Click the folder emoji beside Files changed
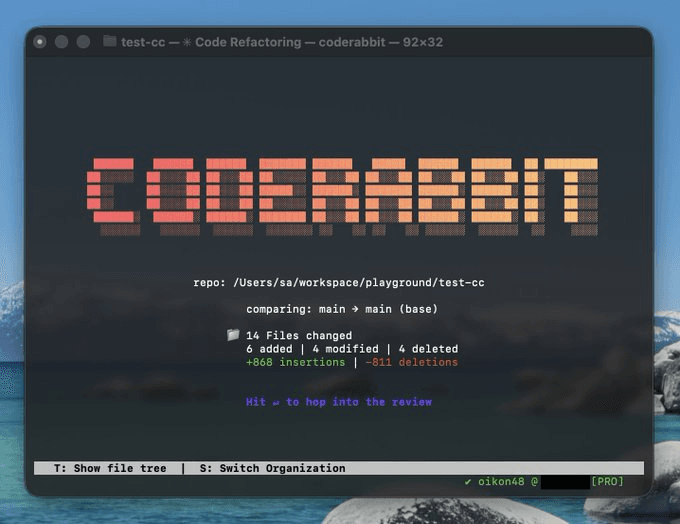Image resolution: width=680 pixels, height=524 pixels. coord(233,336)
